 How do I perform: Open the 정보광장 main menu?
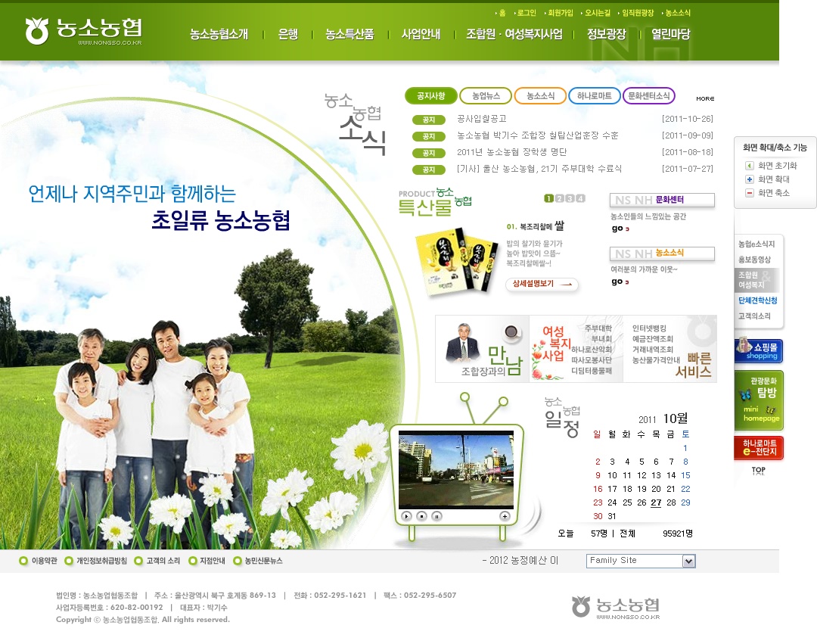coord(606,34)
